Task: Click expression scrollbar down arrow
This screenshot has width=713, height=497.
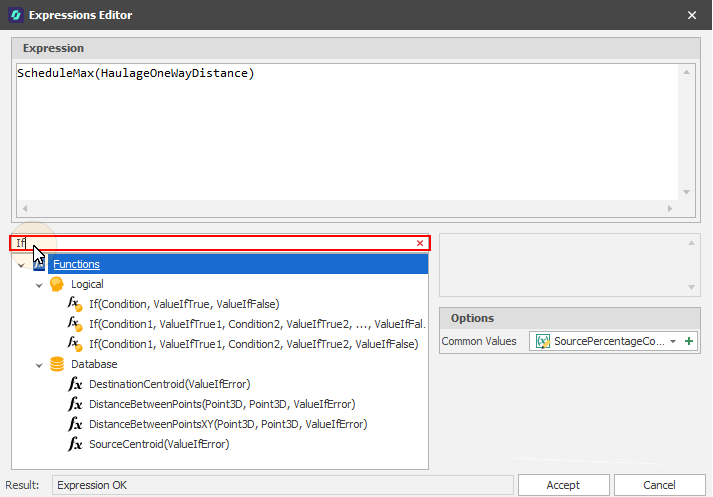Action: click(687, 192)
